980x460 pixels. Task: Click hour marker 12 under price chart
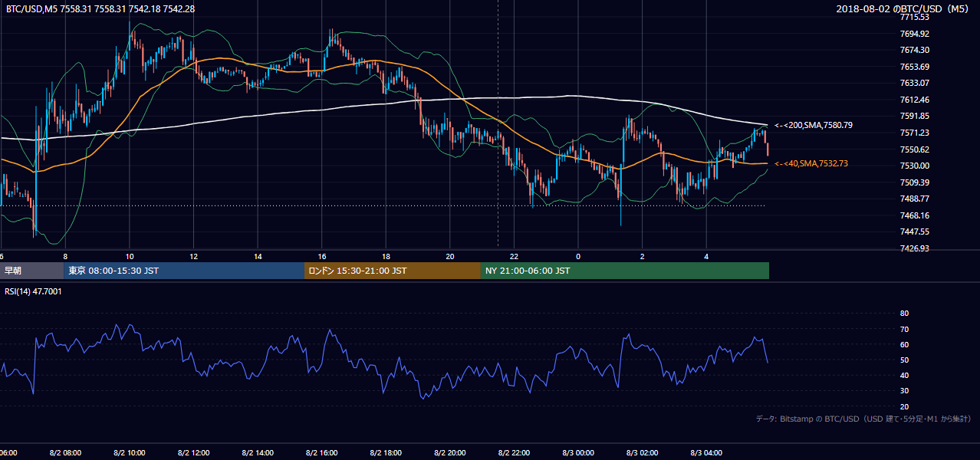point(193,256)
